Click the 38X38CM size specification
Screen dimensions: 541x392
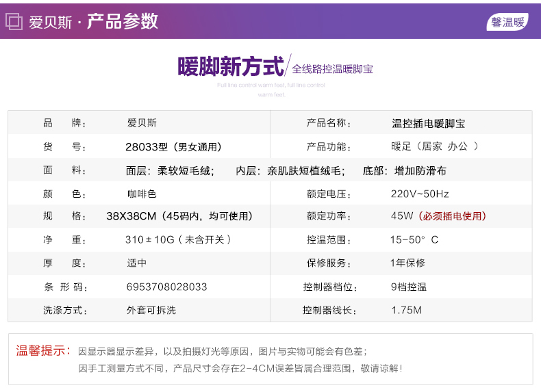point(132,216)
